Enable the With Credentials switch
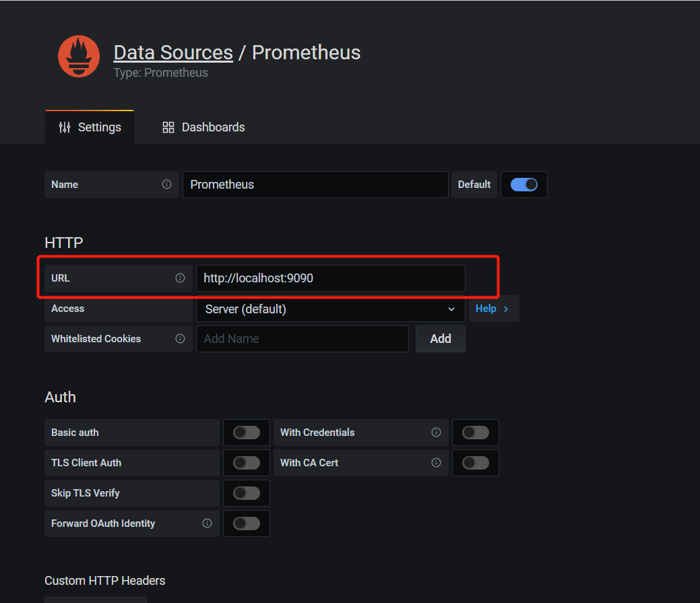 475,433
